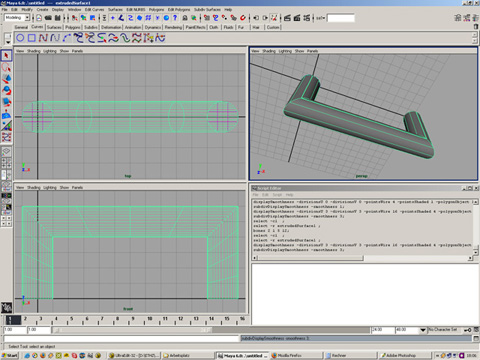Click the open scene icon
Screen dimensions: 480x360
pyautogui.click(x=48, y=18)
